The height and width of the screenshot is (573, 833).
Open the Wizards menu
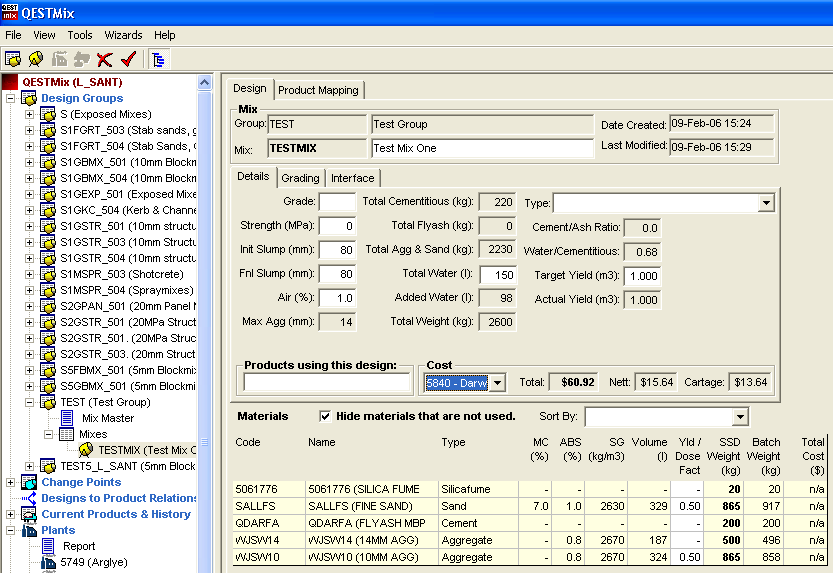(123, 35)
